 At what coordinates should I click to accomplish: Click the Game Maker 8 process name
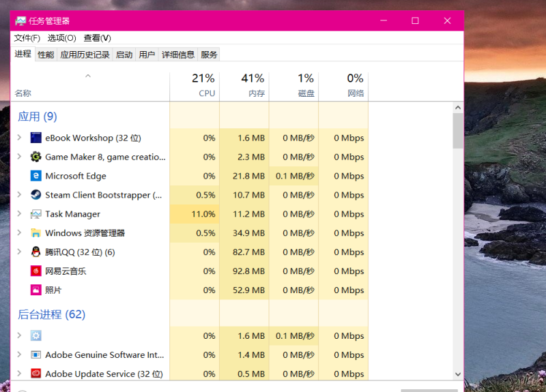106,157
